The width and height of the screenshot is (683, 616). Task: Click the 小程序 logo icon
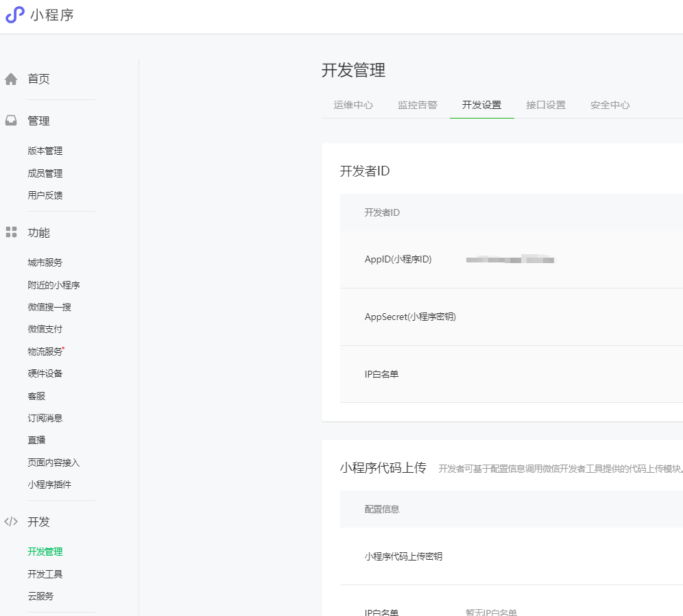click(x=15, y=15)
